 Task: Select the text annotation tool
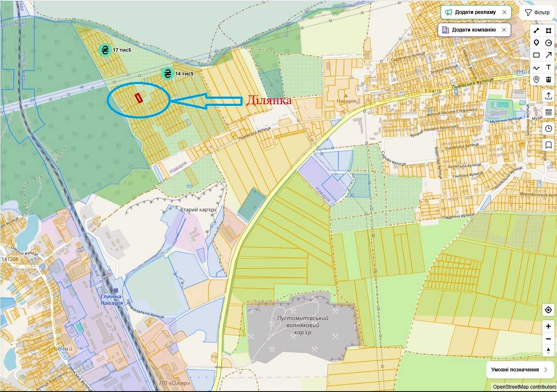click(x=549, y=67)
